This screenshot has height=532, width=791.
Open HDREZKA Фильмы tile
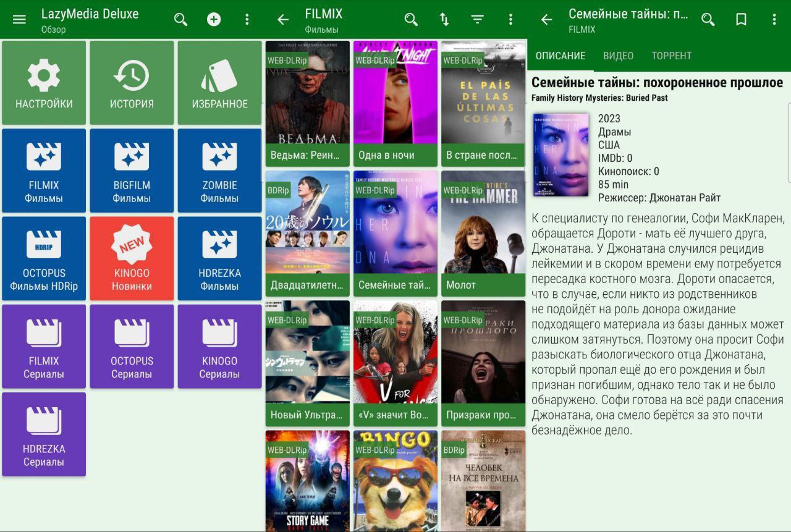[219, 258]
